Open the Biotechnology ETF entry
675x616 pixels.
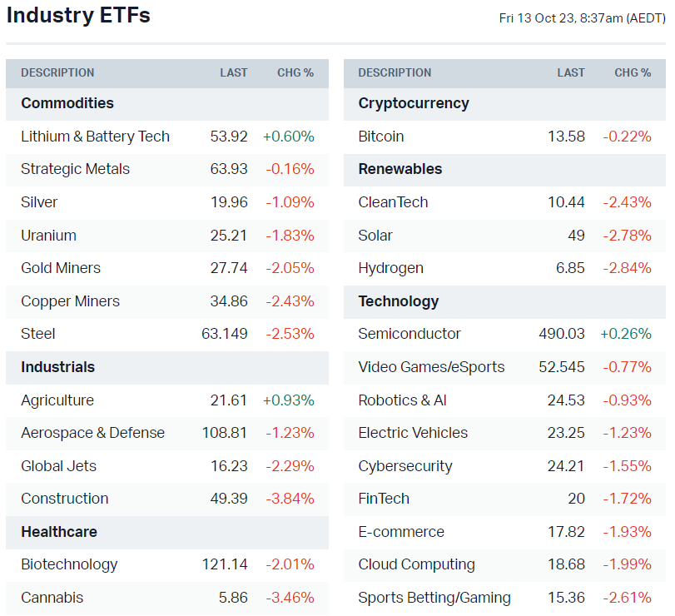pyautogui.click(x=69, y=564)
